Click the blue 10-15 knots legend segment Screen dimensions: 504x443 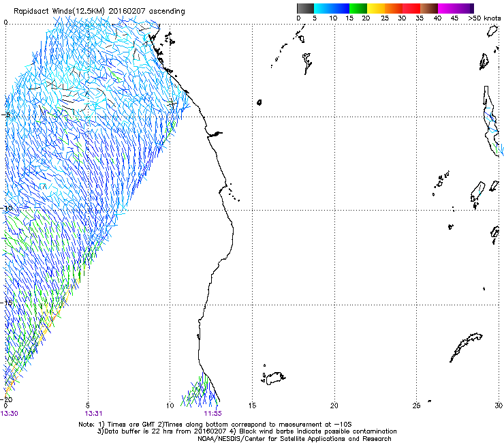[341, 8]
